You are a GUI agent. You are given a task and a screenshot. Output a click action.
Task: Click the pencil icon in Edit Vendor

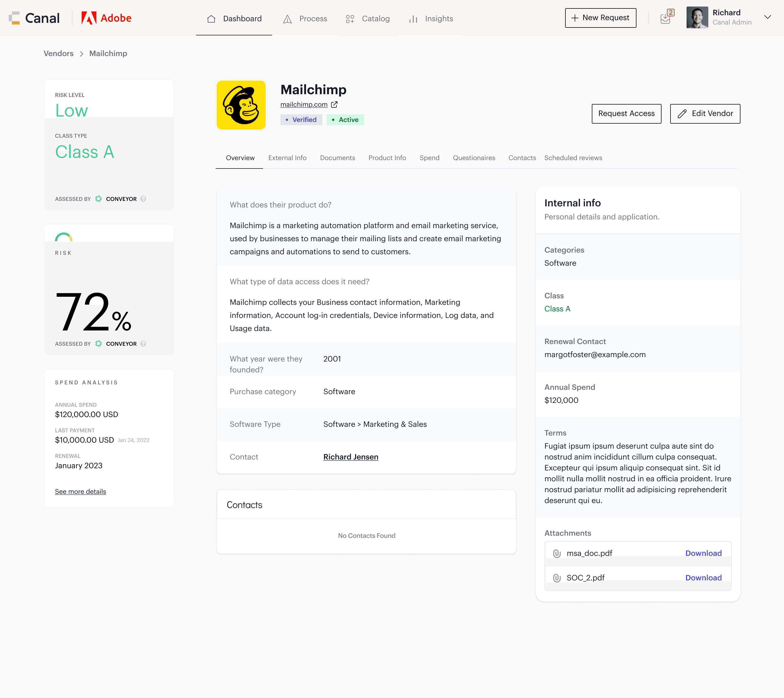pyautogui.click(x=682, y=114)
